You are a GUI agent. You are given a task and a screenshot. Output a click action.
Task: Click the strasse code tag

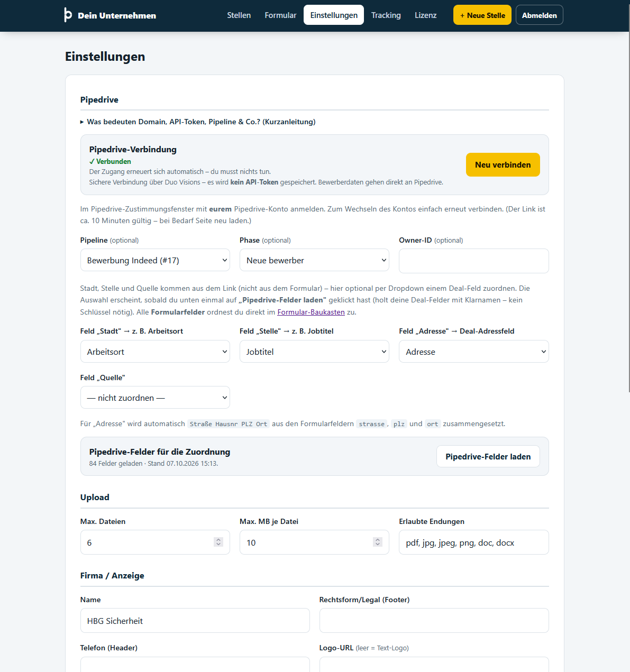tap(372, 424)
